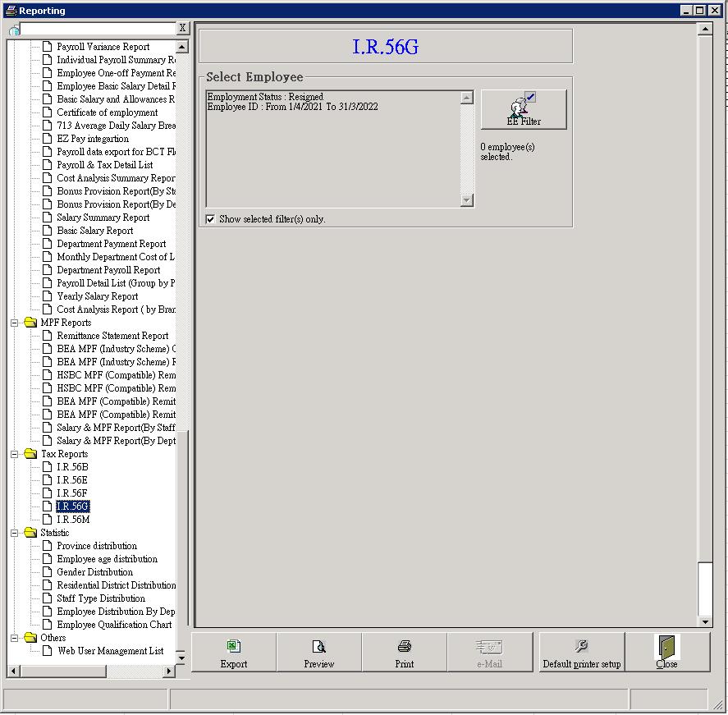Click the search icon beside tree search box
This screenshot has height=715, width=728.
tap(14, 30)
